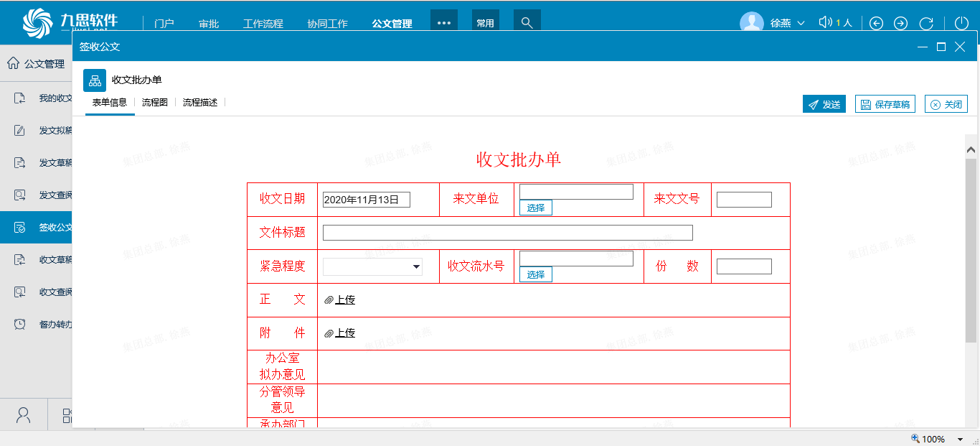Switch to the 流程图 tab
980x446 pixels.
(155, 103)
